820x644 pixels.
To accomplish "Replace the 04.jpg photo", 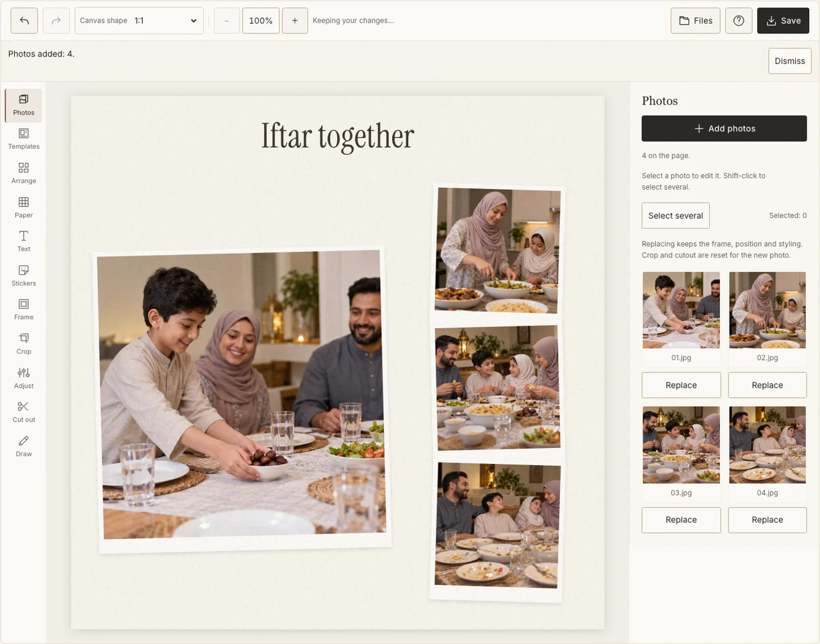I will [767, 520].
